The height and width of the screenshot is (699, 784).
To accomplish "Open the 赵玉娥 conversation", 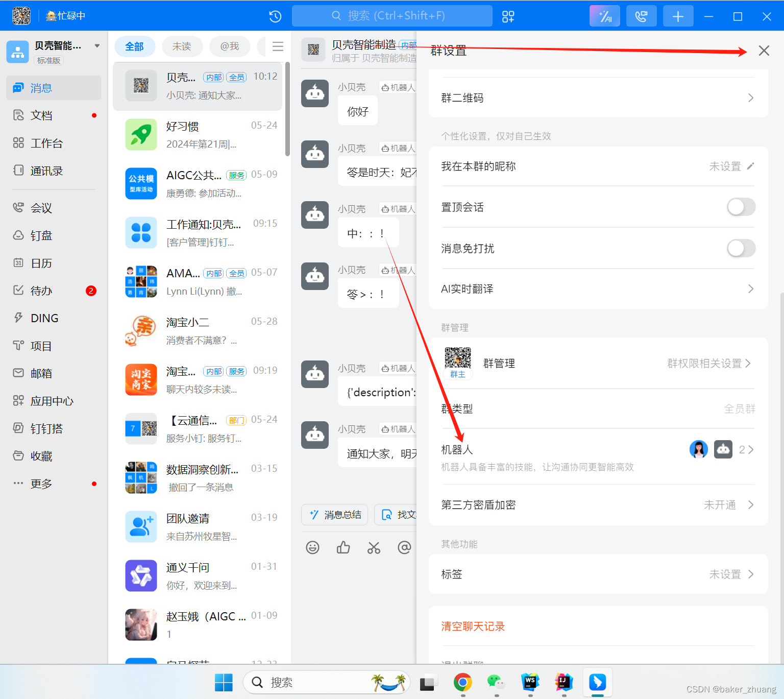I will [x=198, y=625].
